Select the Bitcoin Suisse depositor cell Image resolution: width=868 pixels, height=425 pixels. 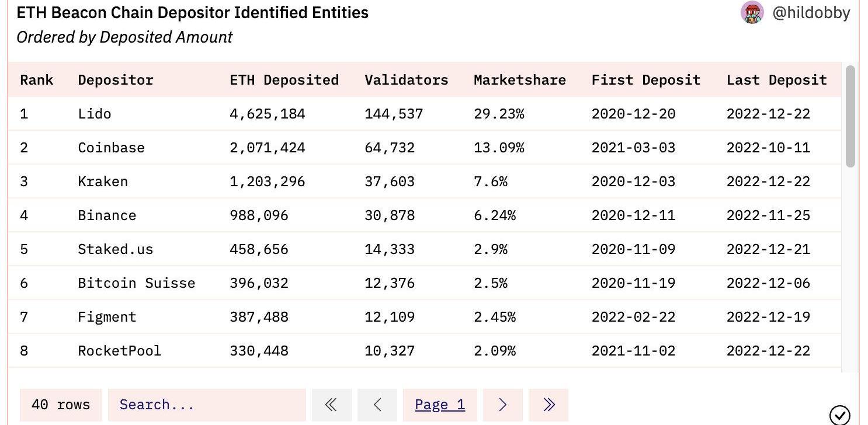coord(137,283)
